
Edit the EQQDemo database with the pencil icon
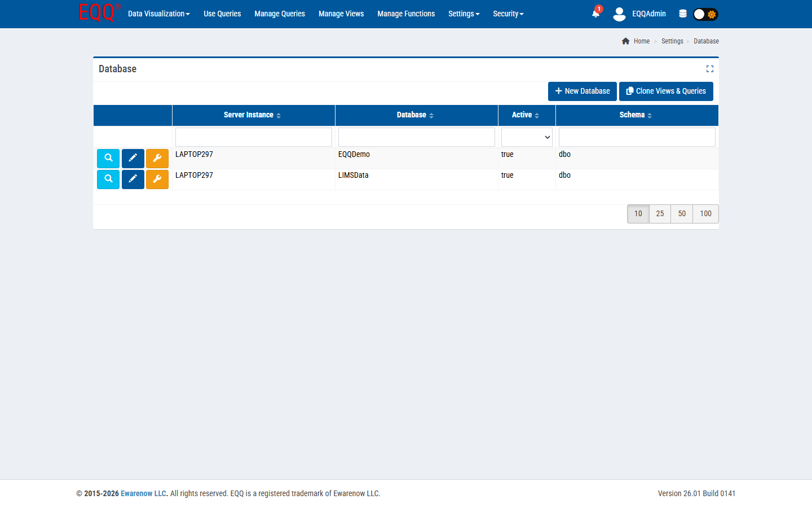pyautogui.click(x=133, y=158)
